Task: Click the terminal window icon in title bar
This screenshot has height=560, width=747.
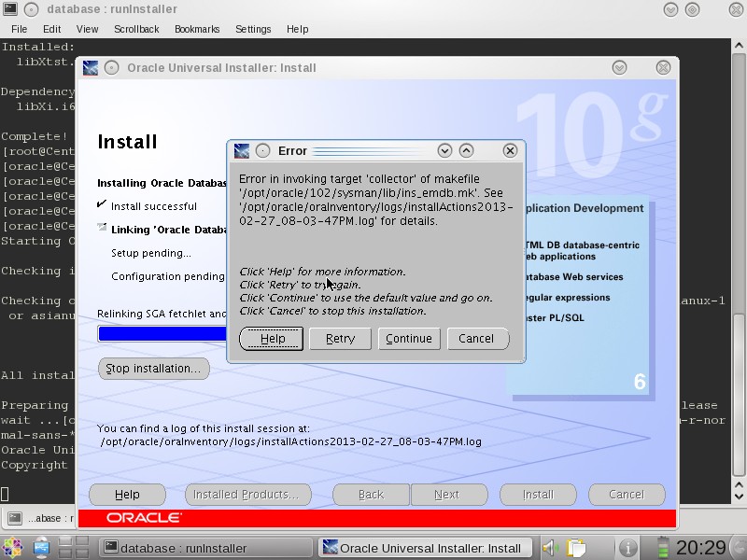Action: 10,9
